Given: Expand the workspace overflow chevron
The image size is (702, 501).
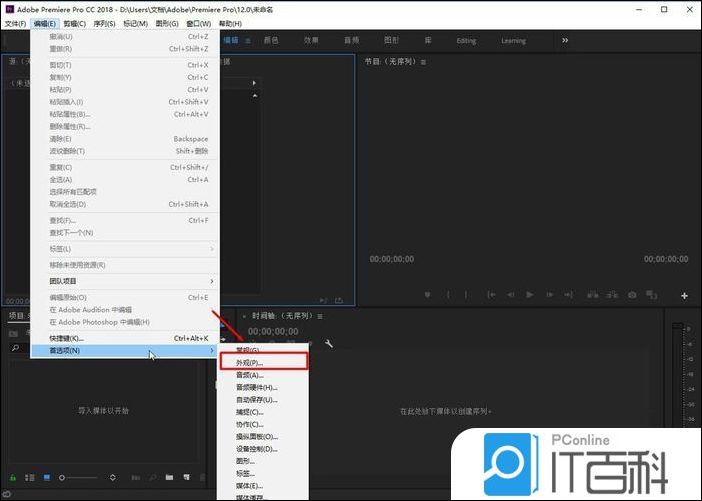Looking at the screenshot, I should (x=565, y=40).
